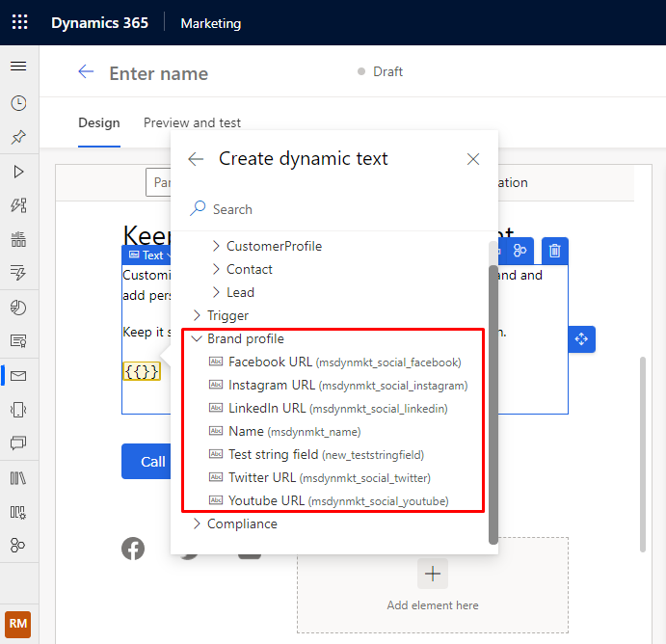Viewport: 666px width, 644px height.
Task: Open the app launcher waffle icon
Action: pyautogui.click(x=19, y=22)
